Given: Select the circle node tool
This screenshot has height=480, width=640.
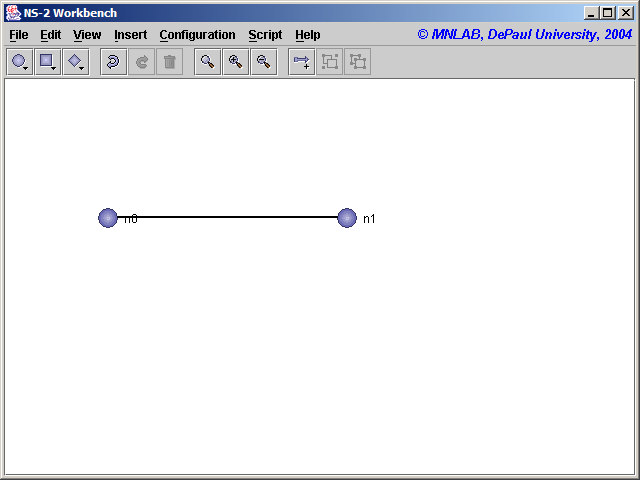Looking at the screenshot, I should [20, 62].
